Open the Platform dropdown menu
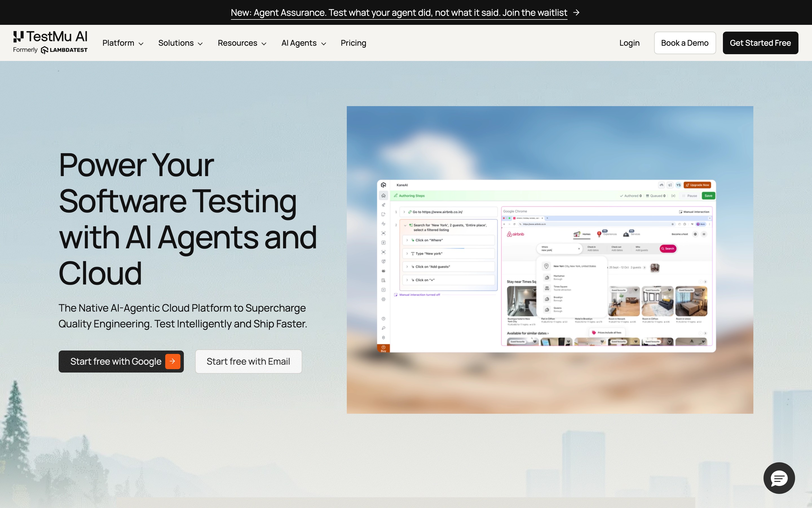This screenshot has height=508, width=812. (x=123, y=43)
